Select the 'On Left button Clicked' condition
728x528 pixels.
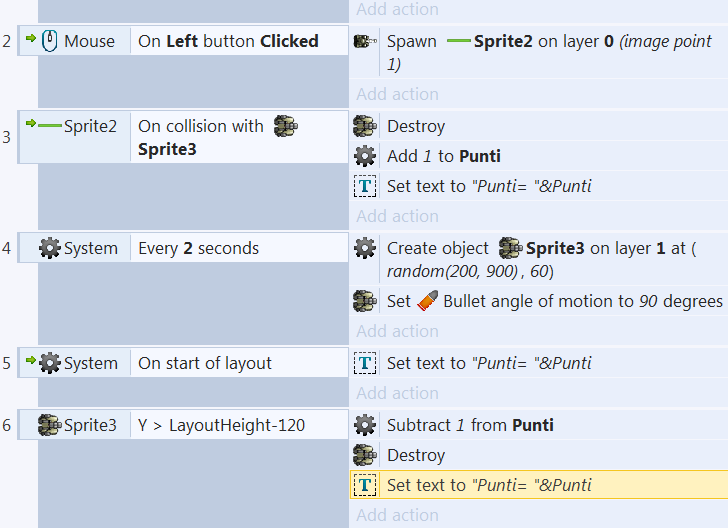pos(228,41)
